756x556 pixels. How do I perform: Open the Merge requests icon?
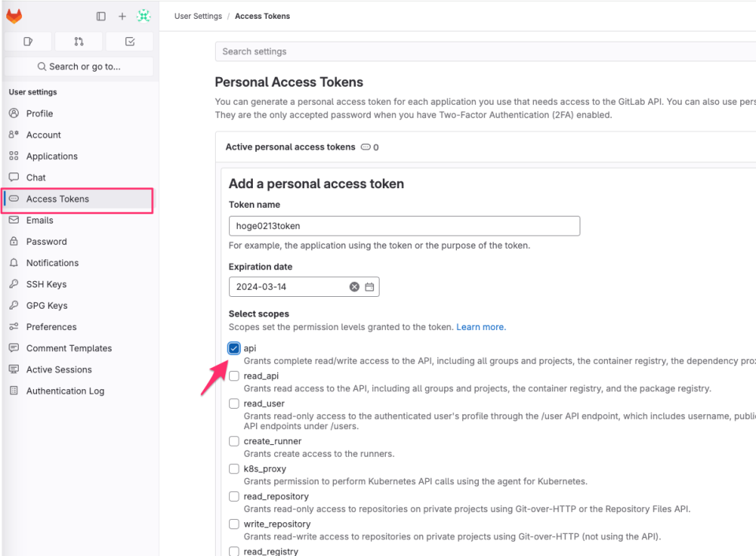[79, 41]
